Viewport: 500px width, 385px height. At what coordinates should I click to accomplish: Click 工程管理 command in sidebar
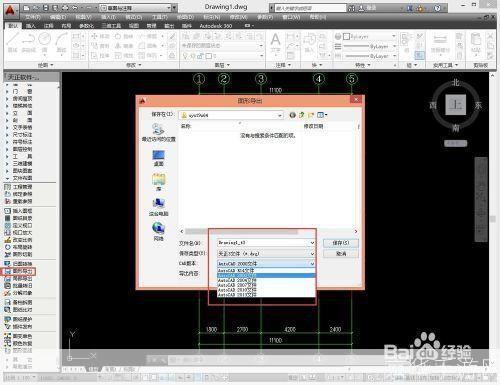tap(19, 187)
